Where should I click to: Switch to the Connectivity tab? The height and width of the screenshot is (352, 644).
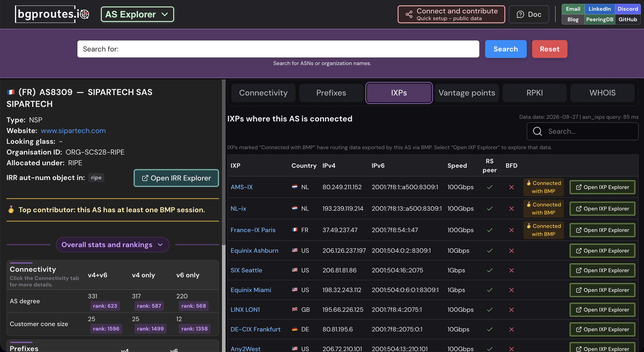[x=263, y=93]
